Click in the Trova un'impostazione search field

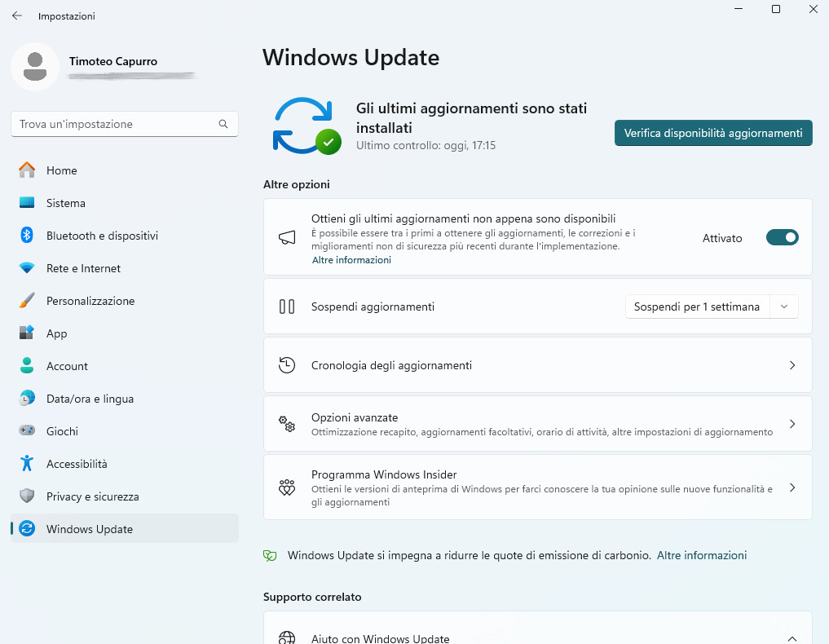click(125, 124)
